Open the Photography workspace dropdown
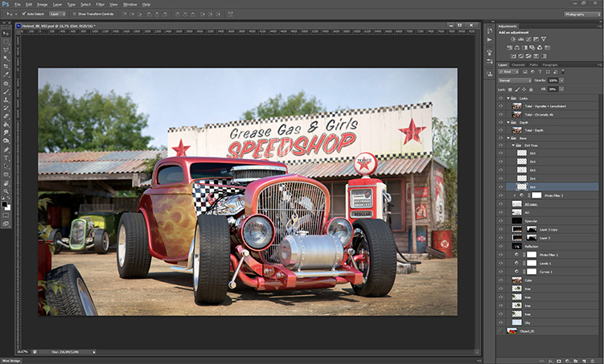The height and width of the screenshot is (364, 604). click(x=582, y=14)
